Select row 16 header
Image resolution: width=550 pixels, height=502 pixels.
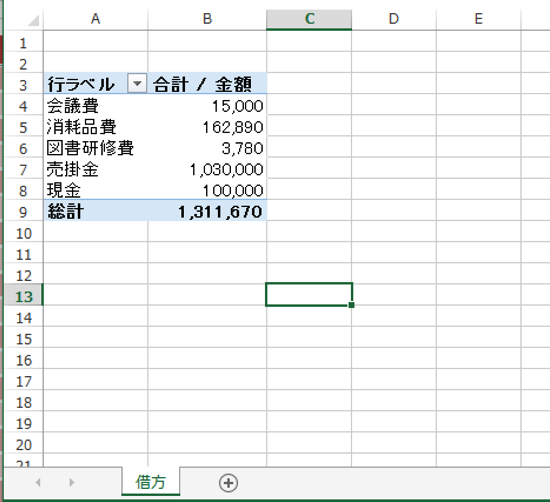[23, 359]
